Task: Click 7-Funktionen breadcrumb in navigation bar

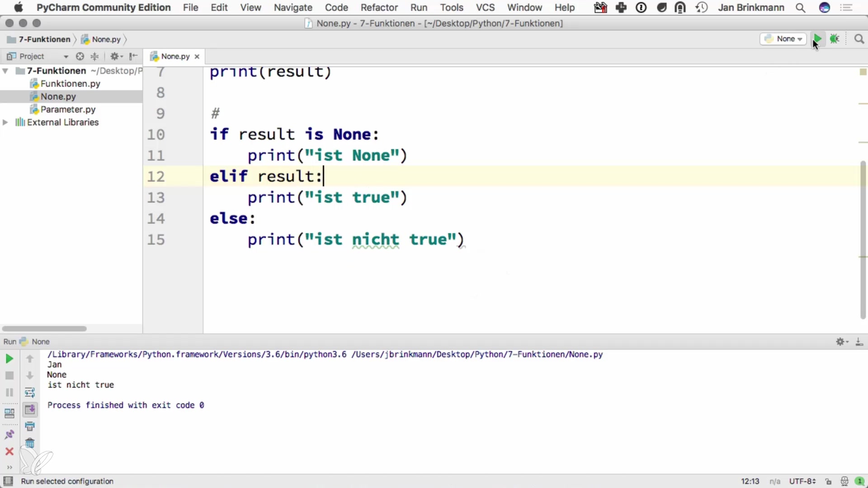Action: [44, 39]
